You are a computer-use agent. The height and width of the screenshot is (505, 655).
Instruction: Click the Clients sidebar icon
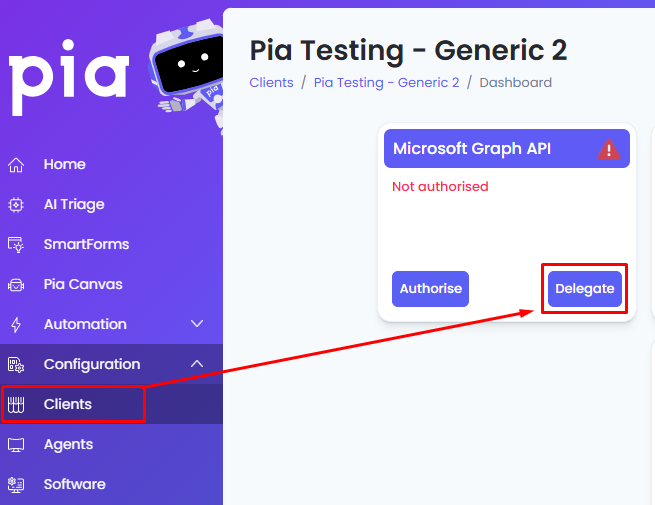point(16,405)
